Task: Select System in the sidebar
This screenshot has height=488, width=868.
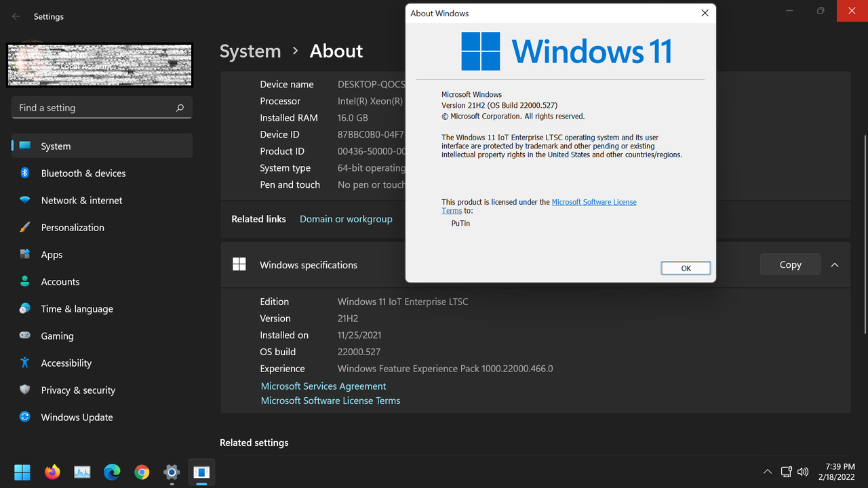Action: click(102, 146)
